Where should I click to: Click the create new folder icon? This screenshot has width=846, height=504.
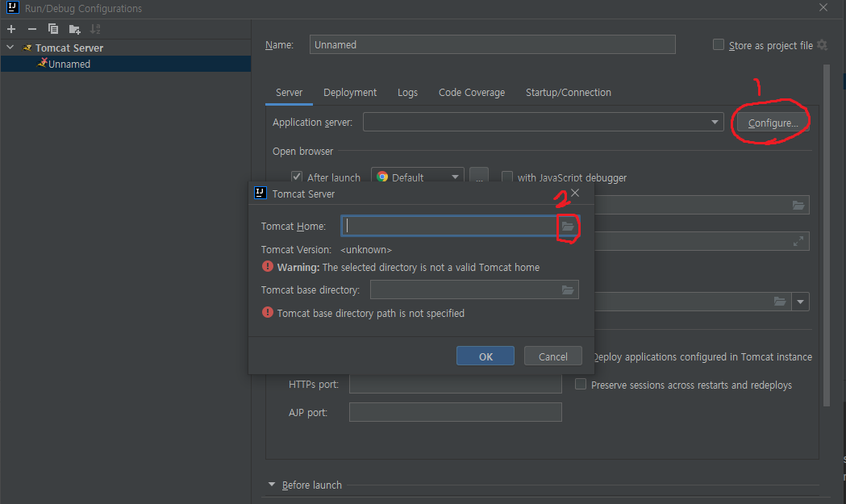pos(74,29)
